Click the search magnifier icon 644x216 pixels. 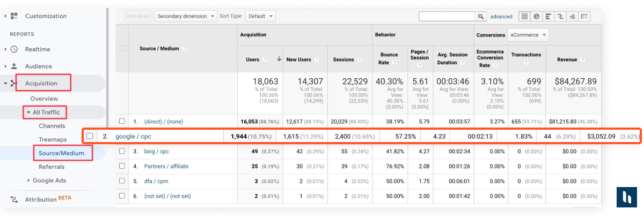point(481,17)
